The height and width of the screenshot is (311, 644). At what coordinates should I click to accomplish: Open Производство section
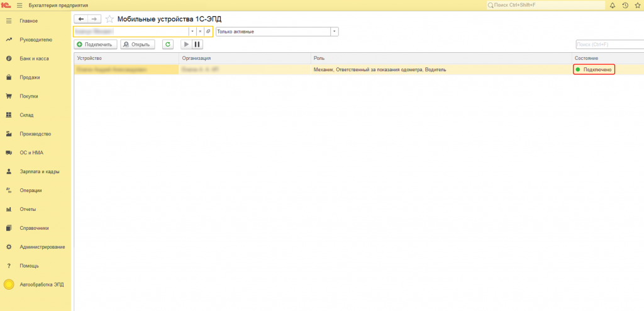point(35,134)
